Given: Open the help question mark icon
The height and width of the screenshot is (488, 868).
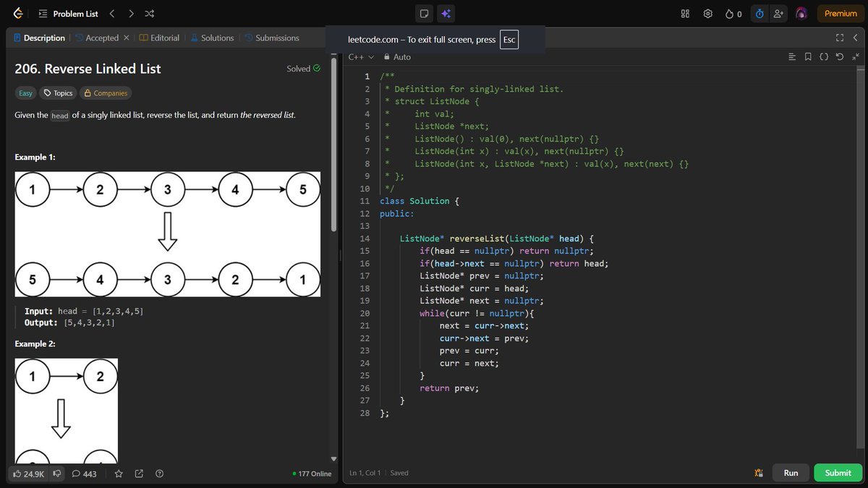Looking at the screenshot, I should (x=159, y=474).
